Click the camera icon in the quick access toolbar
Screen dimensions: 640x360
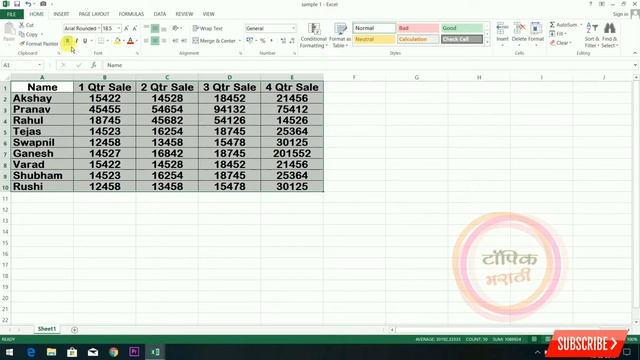pos(43,4)
